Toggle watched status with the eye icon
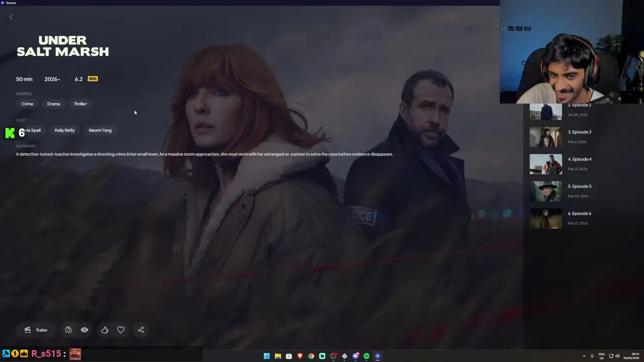Image resolution: width=644 pixels, height=362 pixels. click(85, 330)
